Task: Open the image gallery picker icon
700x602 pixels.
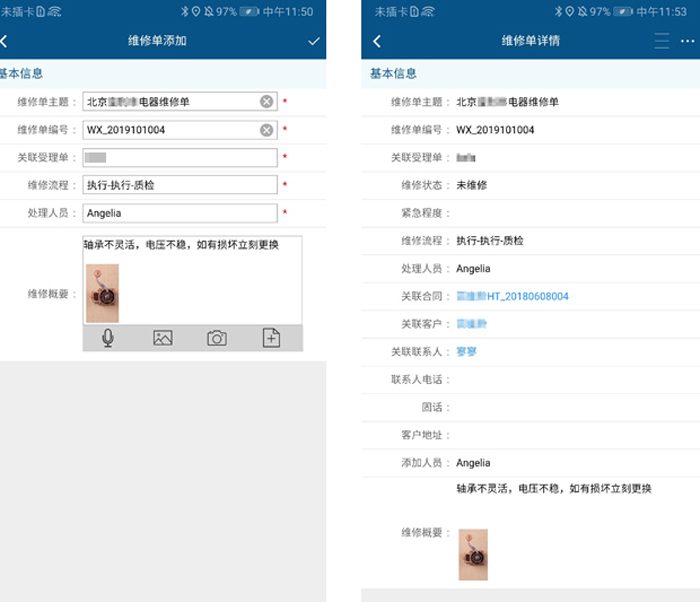Action: click(x=163, y=338)
